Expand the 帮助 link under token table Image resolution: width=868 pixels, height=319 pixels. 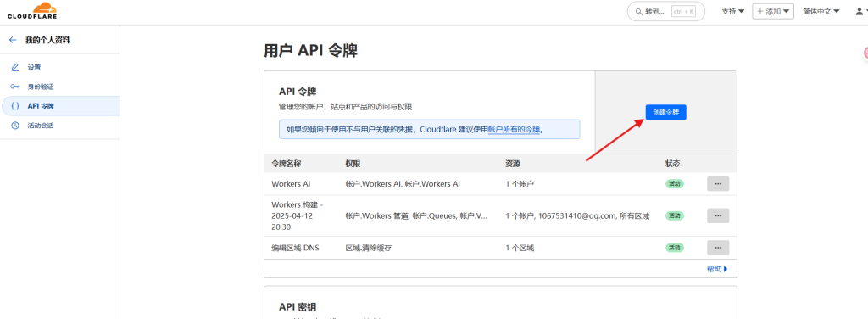coord(717,269)
